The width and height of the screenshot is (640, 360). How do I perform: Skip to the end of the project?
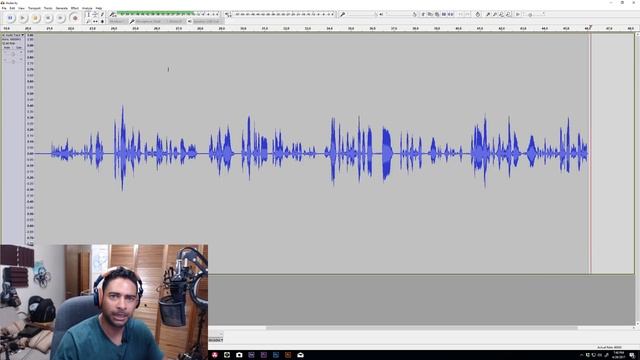60,18
